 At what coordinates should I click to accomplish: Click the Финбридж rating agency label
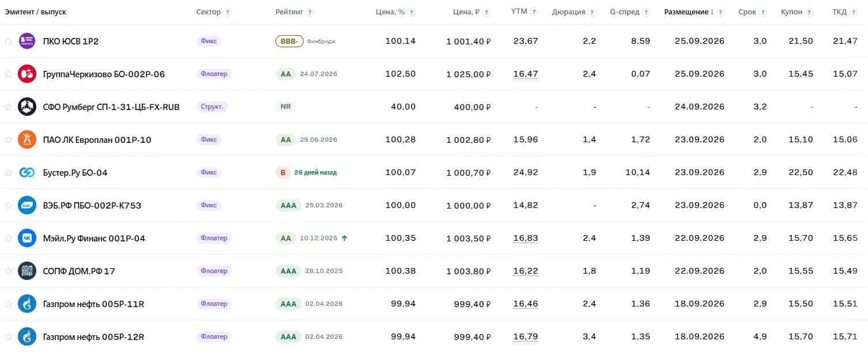(321, 41)
